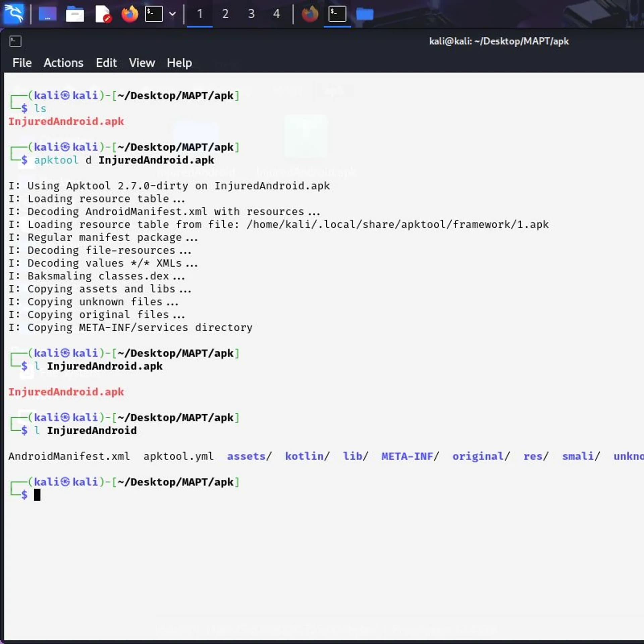Click AndroidManifest.xml in the listing
The height and width of the screenshot is (644, 644).
69,457
